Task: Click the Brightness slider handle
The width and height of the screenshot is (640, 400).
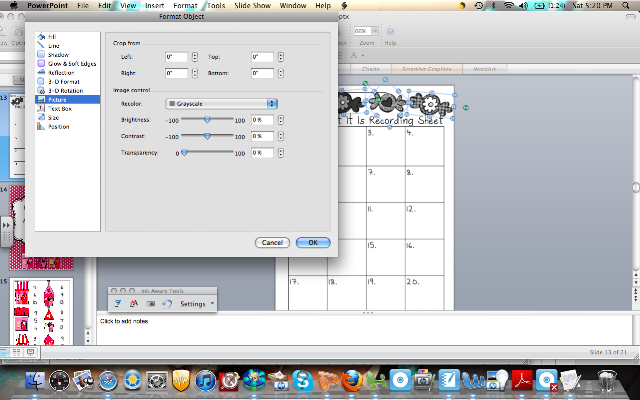Action: coord(207,120)
